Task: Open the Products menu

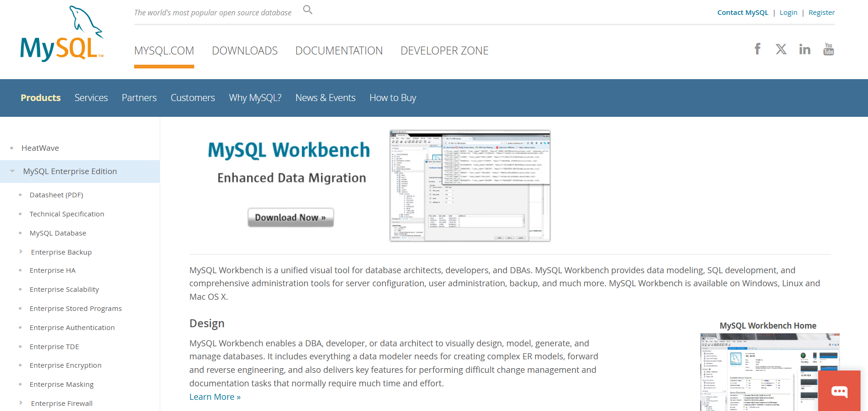Action: [41, 98]
